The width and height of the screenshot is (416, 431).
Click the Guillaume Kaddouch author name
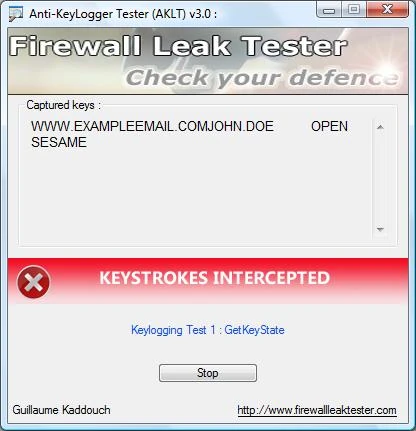(x=62, y=410)
